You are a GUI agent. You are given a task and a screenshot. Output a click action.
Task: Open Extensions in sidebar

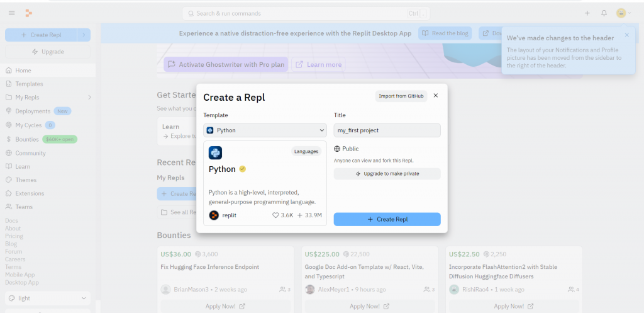click(x=48, y=193)
